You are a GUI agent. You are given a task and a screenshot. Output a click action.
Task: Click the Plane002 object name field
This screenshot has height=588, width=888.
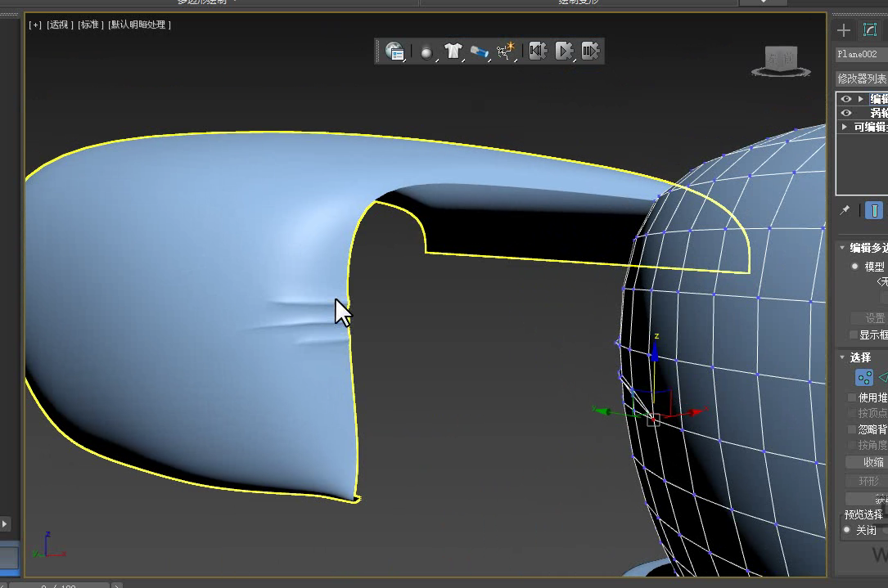tap(862, 54)
